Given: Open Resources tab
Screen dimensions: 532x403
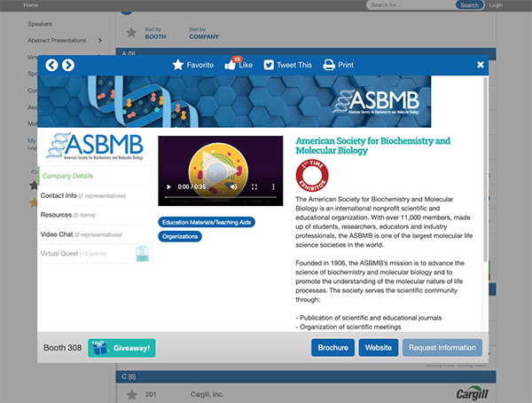Looking at the screenshot, I should click(95, 215).
